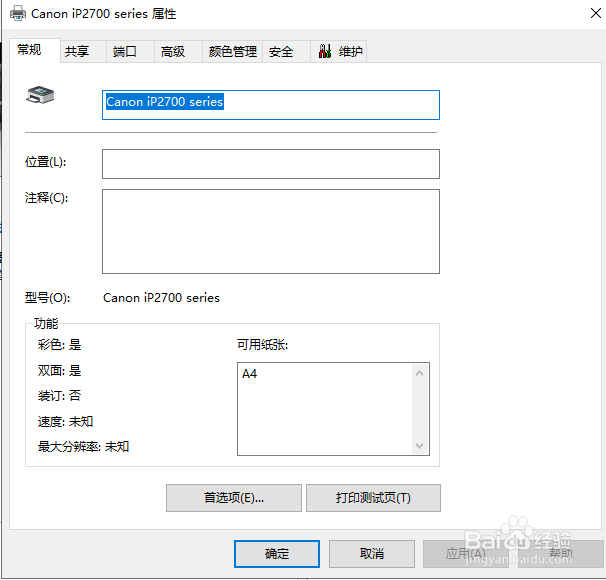Image resolution: width=606 pixels, height=580 pixels.
Task: Click the 彩色: 是 capability text
Action: click(60, 345)
